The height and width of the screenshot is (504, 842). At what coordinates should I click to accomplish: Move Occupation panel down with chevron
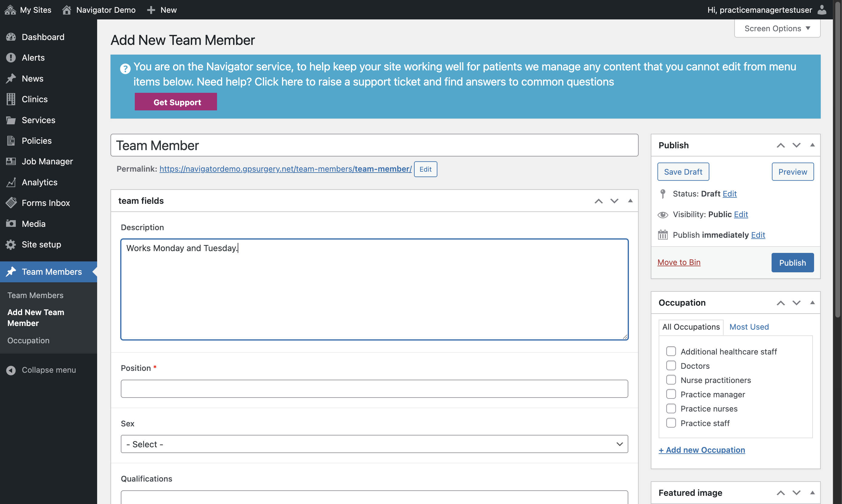796,303
